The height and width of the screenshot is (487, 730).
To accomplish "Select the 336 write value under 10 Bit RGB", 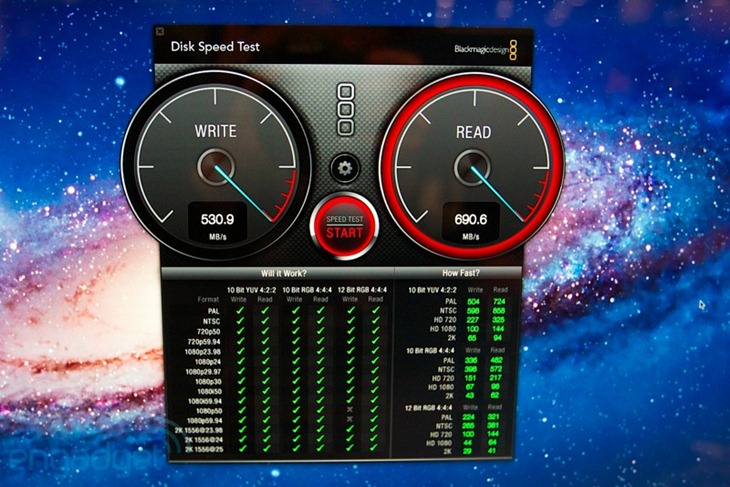I will coord(471,360).
